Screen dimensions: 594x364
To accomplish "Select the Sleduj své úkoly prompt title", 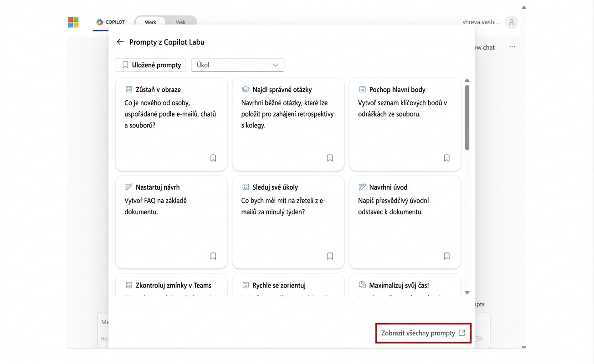I will coord(275,187).
